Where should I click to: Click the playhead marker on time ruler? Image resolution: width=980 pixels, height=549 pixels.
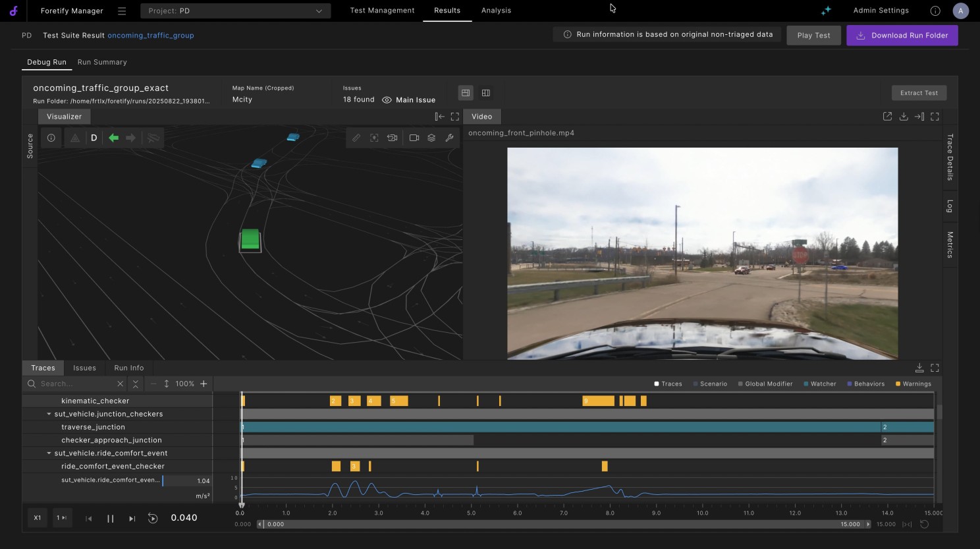tap(242, 505)
